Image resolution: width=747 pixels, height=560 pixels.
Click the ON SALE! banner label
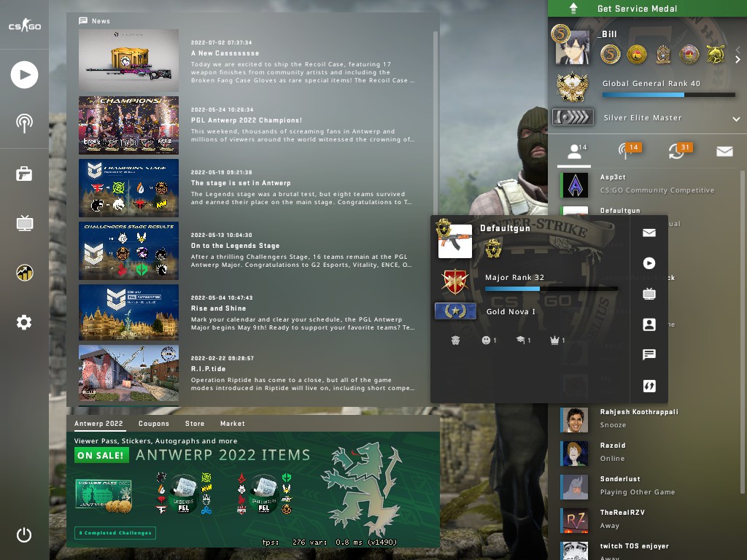[101, 455]
